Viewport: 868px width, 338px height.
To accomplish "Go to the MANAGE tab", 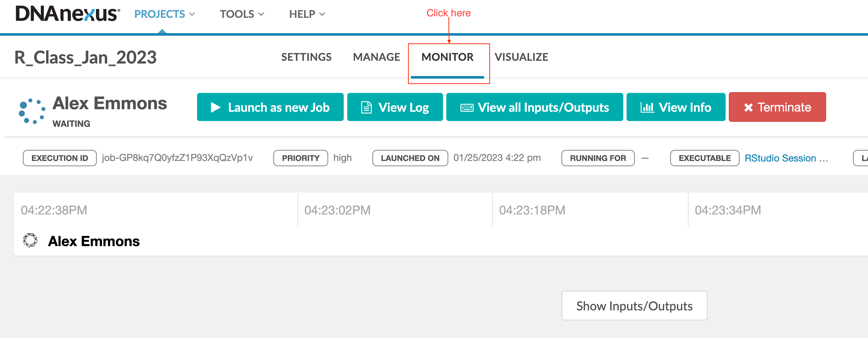I will point(376,57).
